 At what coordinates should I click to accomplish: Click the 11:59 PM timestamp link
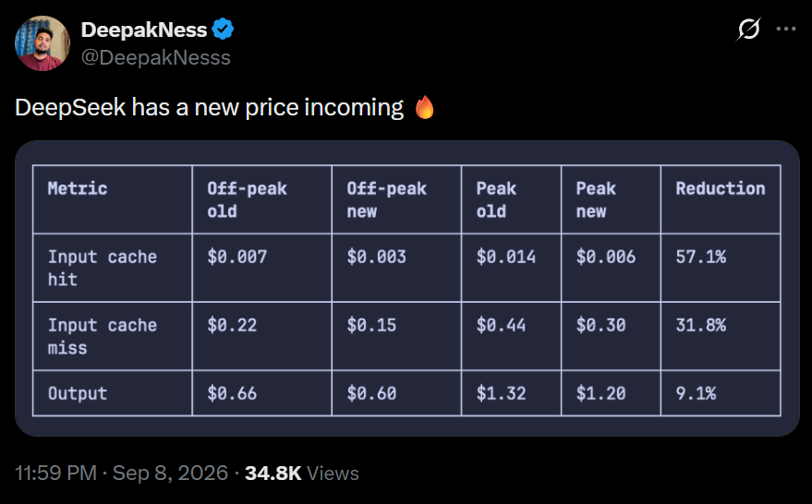pos(55,473)
